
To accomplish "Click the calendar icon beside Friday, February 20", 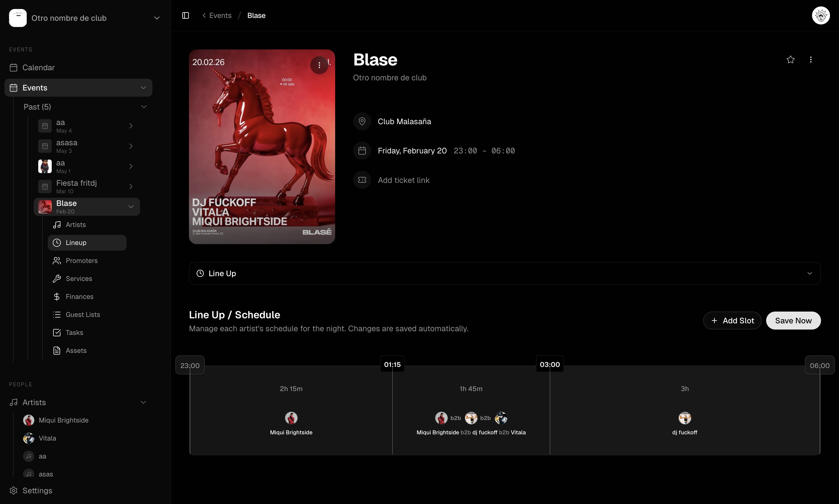I will [x=362, y=151].
